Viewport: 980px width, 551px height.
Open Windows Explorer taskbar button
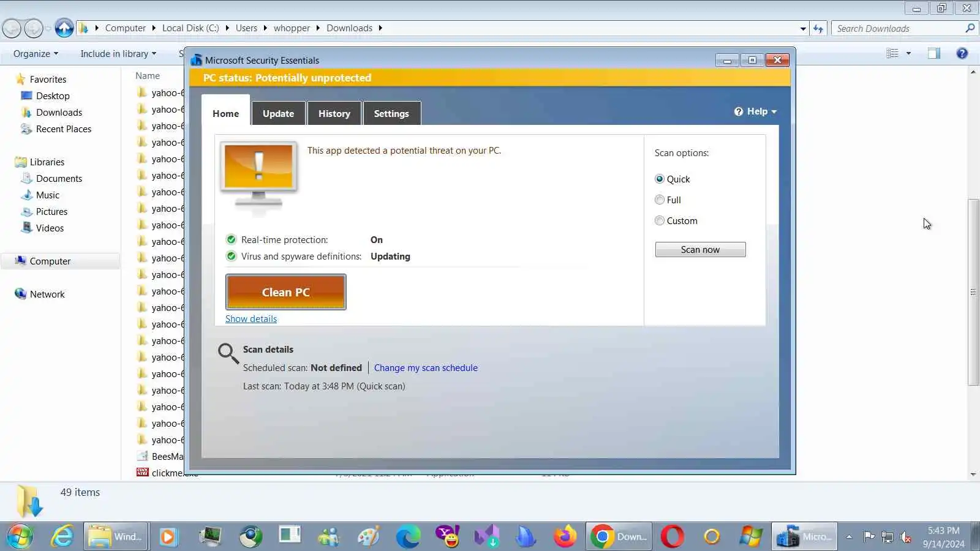(116, 537)
